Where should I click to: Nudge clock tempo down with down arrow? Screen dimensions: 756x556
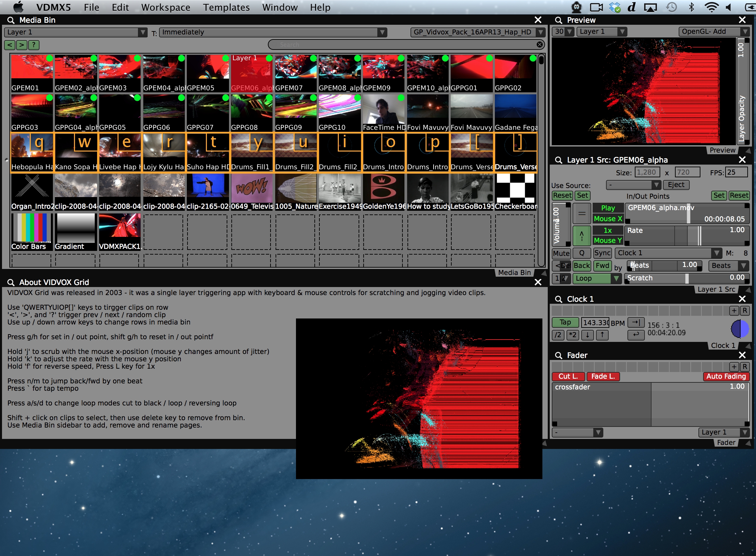point(588,335)
